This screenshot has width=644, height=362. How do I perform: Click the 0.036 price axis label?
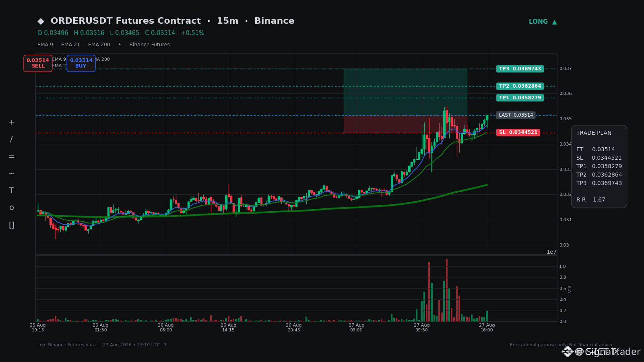pos(566,94)
